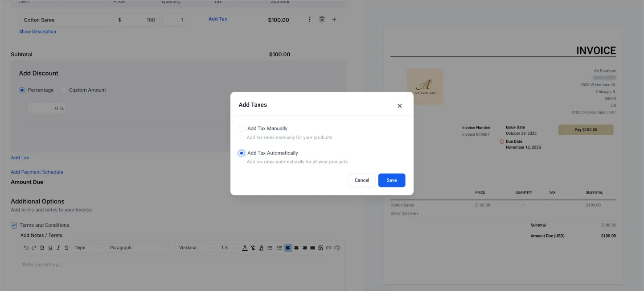Toggle Terms and Conditions checkbox

click(14, 225)
